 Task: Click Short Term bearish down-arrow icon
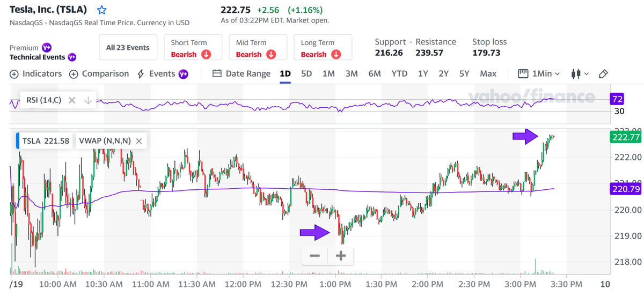[207, 55]
